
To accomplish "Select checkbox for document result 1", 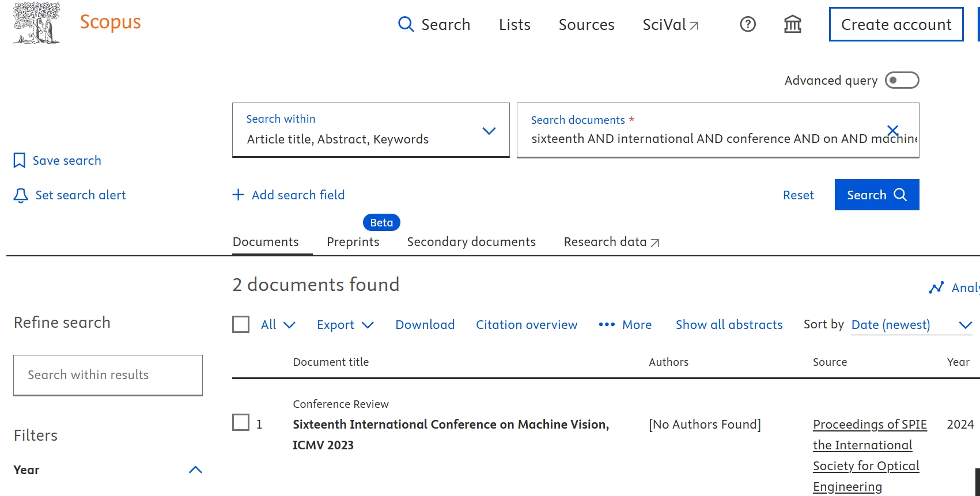I will [241, 422].
